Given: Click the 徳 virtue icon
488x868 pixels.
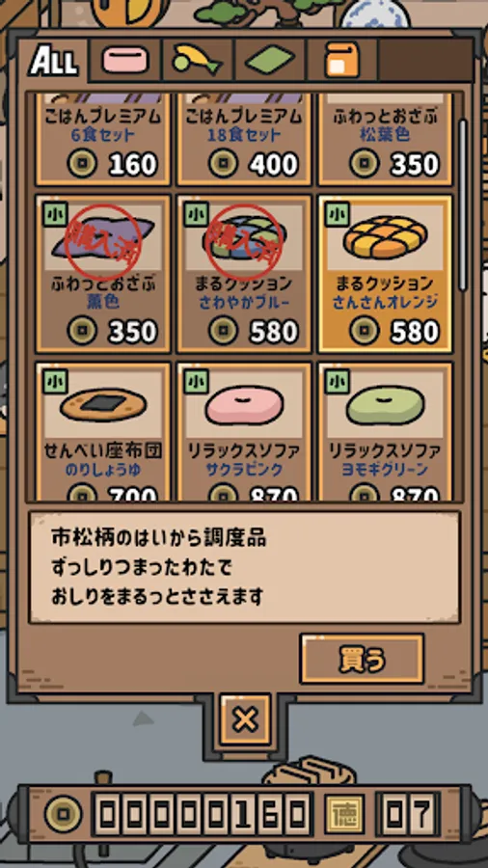Looking at the screenshot, I should (x=344, y=814).
